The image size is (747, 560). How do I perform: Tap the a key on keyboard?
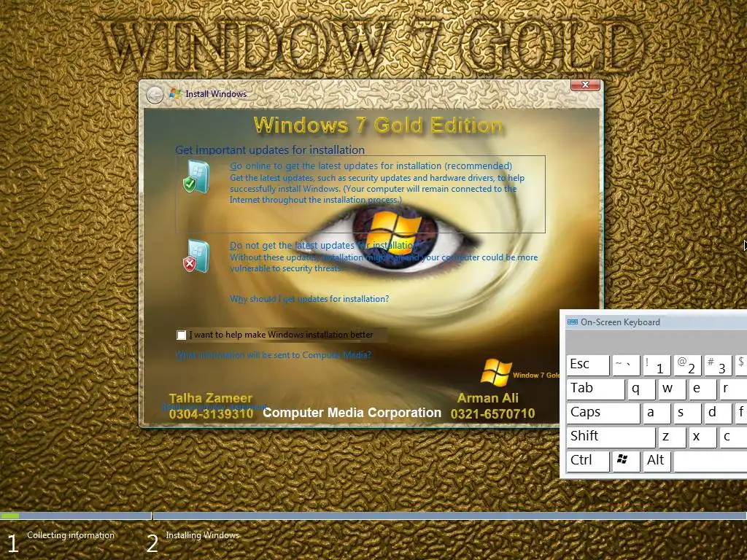656,413
